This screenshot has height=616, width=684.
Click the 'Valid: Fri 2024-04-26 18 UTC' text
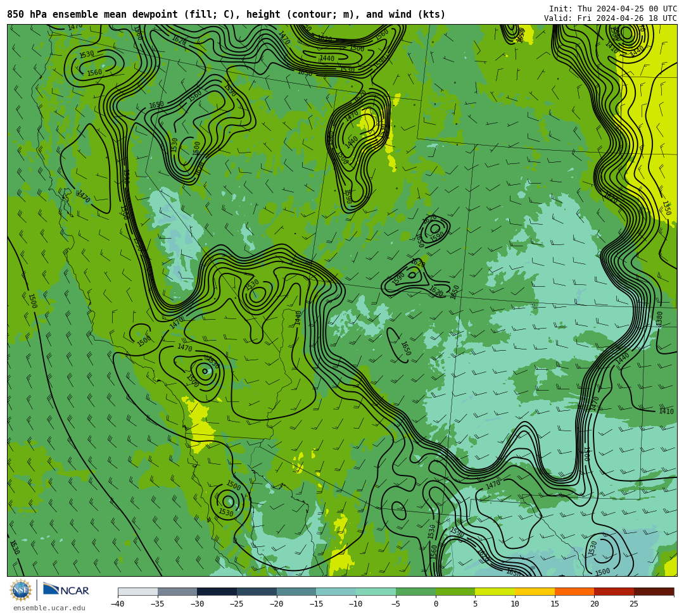pyautogui.click(x=611, y=18)
